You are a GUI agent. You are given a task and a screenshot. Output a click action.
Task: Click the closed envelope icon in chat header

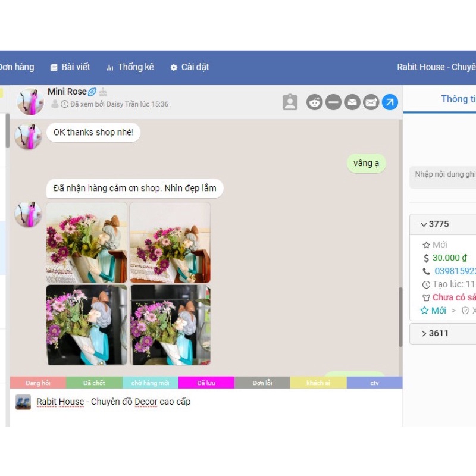[371, 102]
